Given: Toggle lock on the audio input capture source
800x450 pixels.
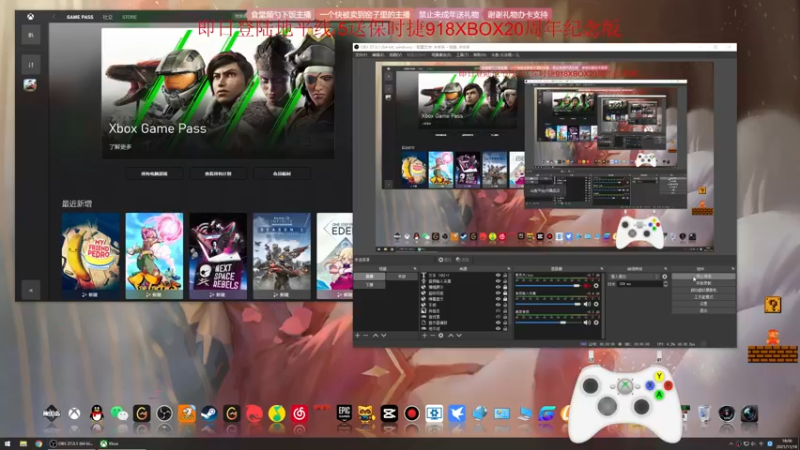Looking at the screenshot, I should coord(505,281).
